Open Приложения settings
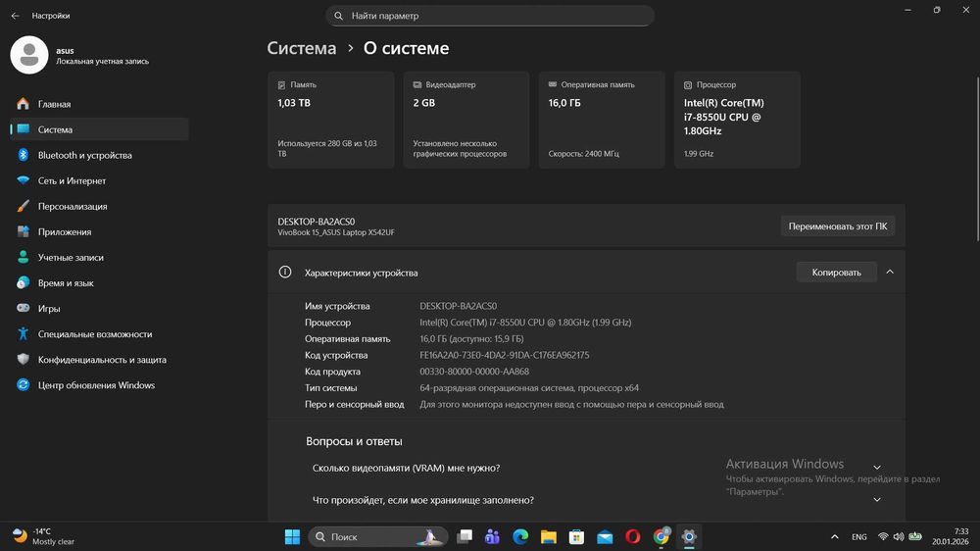980x551 pixels. (x=99, y=232)
